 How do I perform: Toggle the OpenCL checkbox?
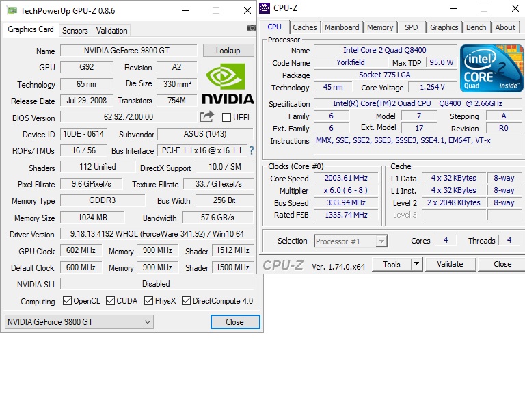[67, 301]
